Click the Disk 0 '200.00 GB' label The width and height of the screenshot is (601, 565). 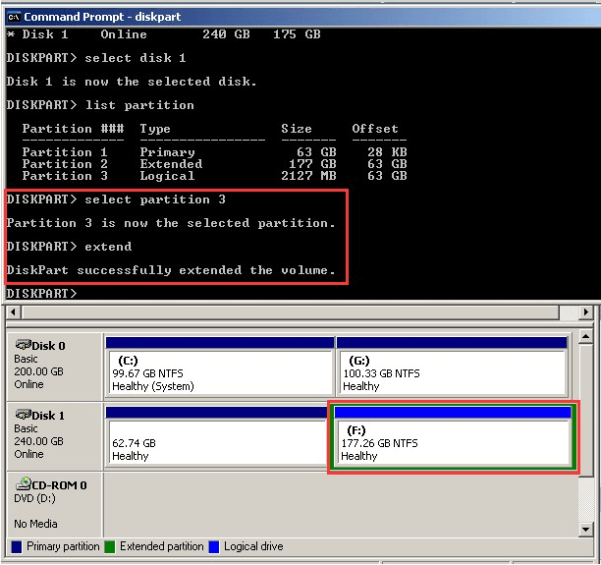pyautogui.click(x=39, y=371)
